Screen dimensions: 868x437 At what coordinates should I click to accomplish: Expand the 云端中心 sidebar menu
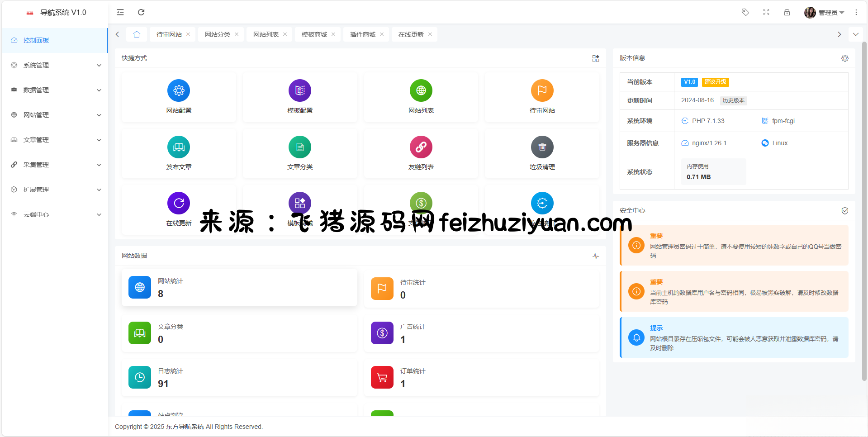55,214
